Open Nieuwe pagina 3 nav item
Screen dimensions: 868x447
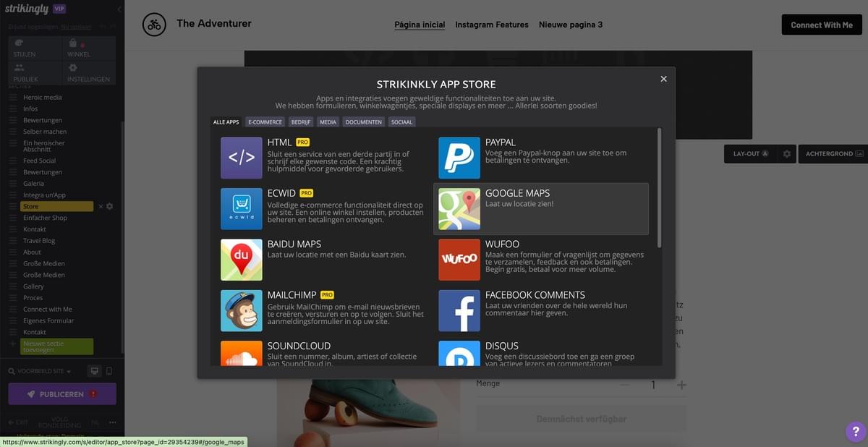(571, 25)
